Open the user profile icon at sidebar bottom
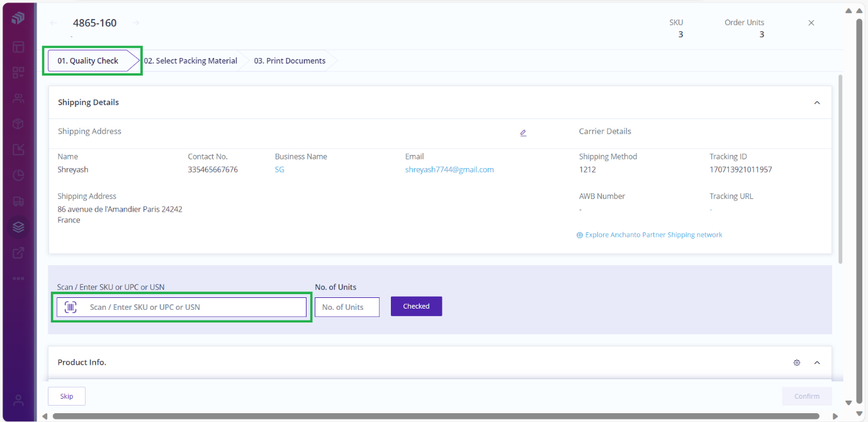The height and width of the screenshot is (422, 868). point(18,400)
